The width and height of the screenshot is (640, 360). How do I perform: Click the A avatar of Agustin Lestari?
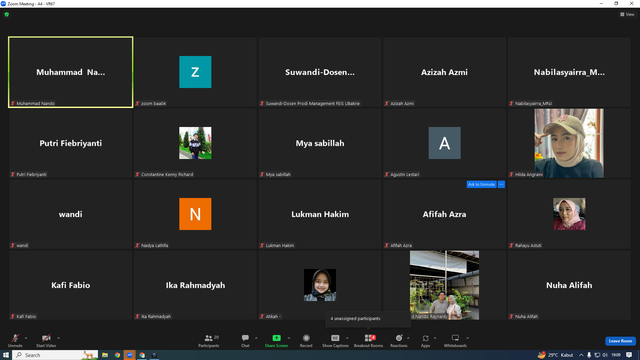tap(444, 143)
